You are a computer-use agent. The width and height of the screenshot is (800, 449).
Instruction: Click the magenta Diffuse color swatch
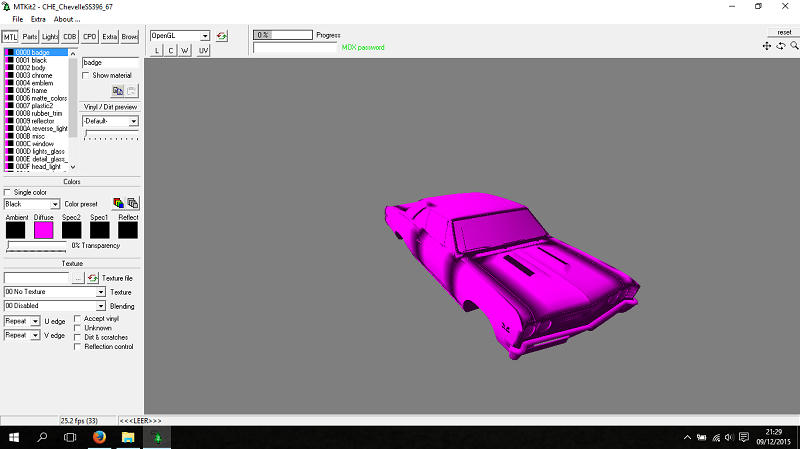coord(43,230)
